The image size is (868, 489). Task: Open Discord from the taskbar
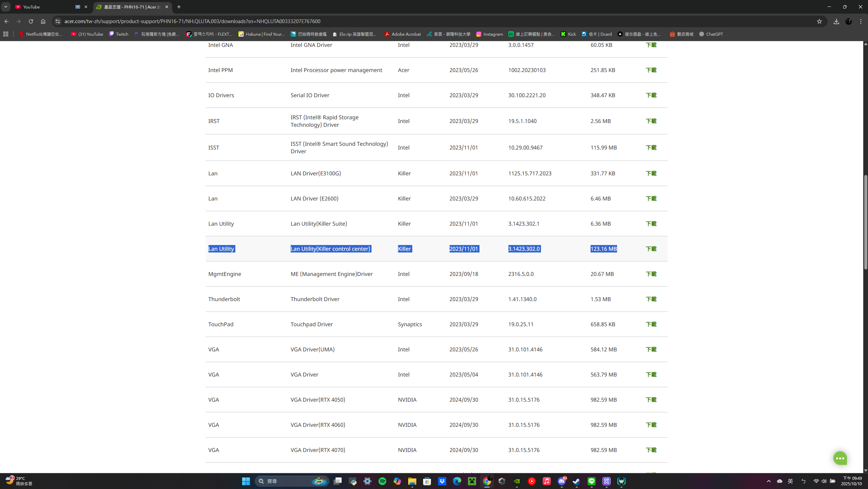point(562,481)
